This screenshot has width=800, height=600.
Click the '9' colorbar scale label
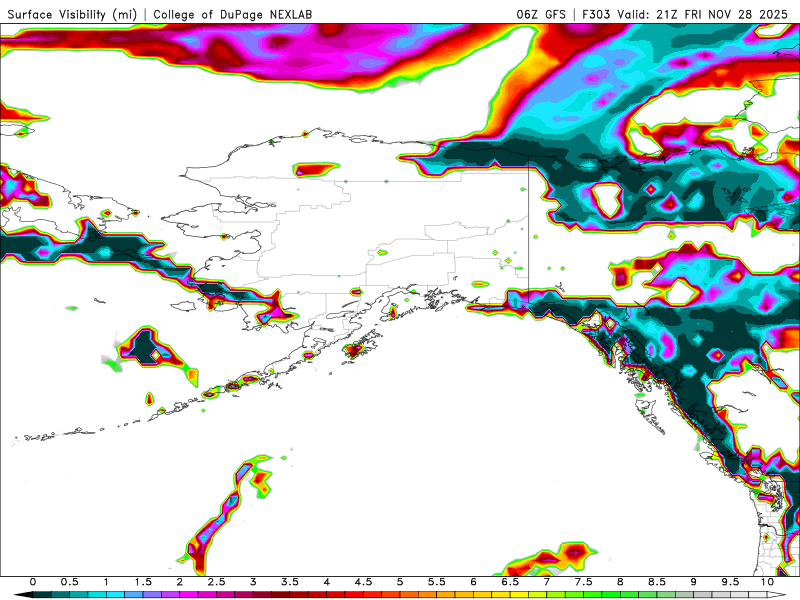[x=694, y=582]
